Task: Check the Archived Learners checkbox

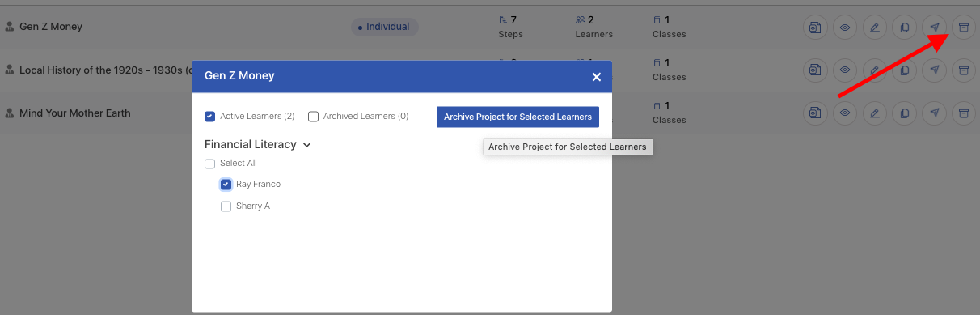Action: click(x=314, y=117)
